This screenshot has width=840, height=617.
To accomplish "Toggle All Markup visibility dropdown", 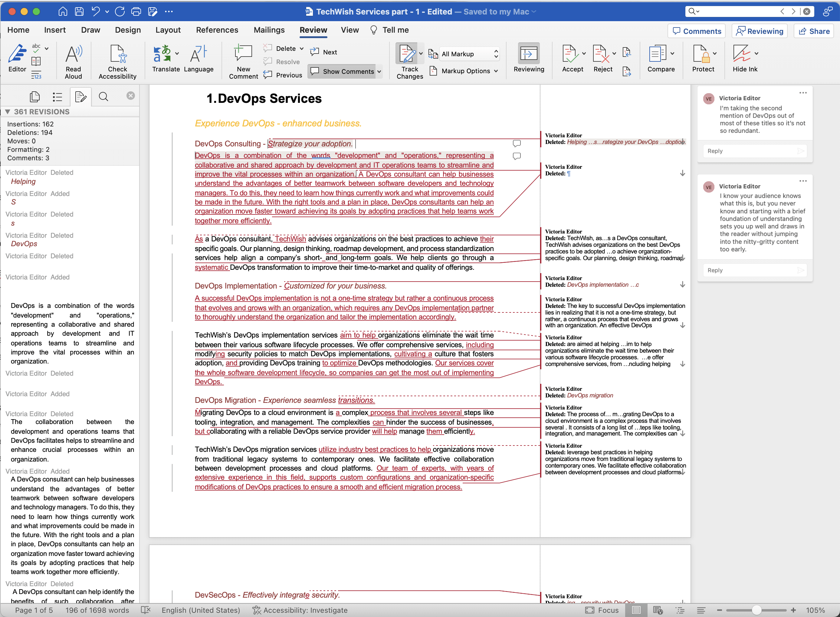I will (496, 54).
